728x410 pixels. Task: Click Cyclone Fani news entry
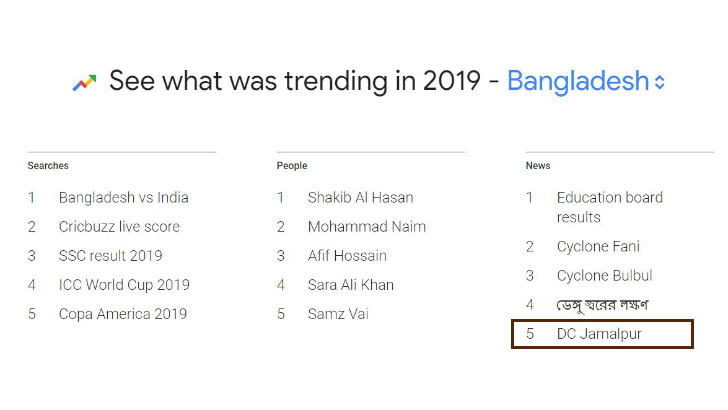598,247
